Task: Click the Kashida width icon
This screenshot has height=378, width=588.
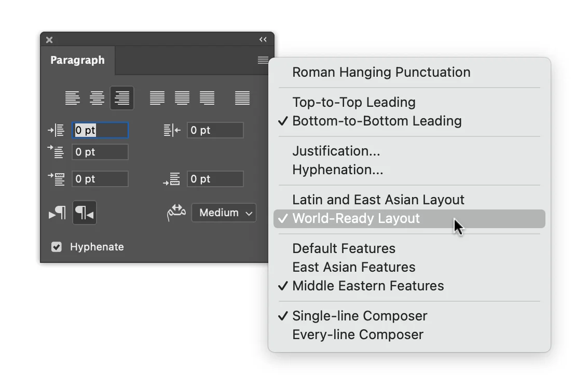Action: tap(176, 213)
